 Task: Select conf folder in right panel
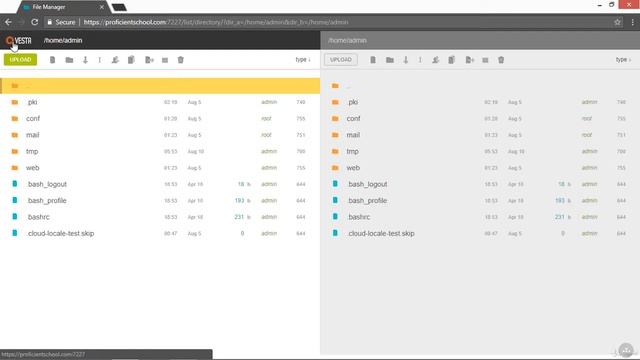coord(480,118)
